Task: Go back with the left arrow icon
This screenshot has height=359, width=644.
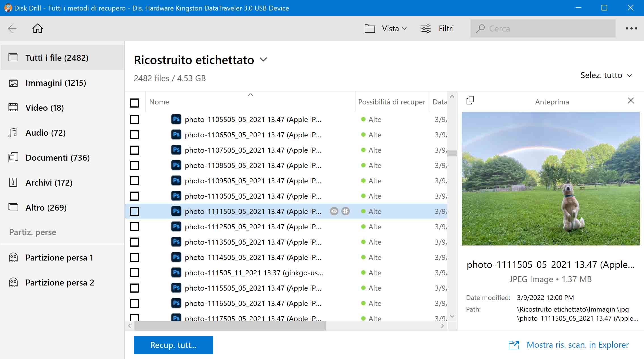Action: 12,28
